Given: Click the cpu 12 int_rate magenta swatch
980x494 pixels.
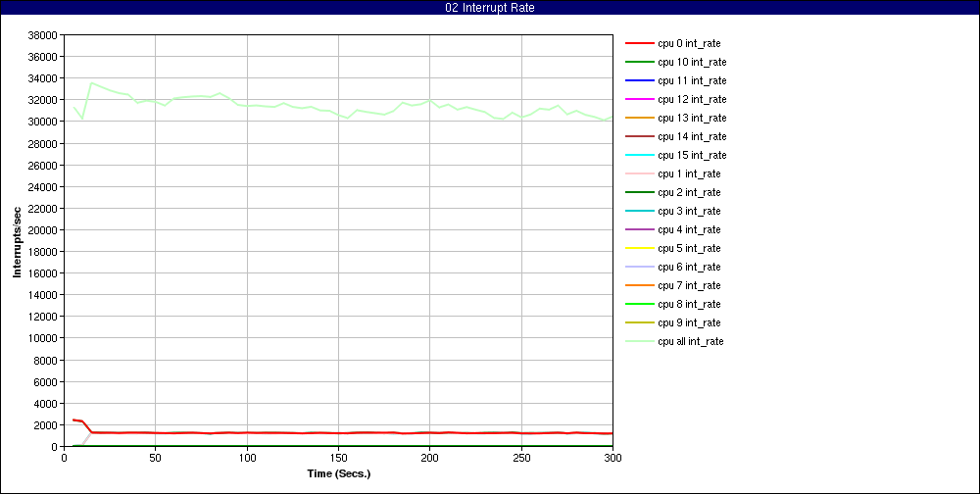Looking at the screenshot, I should tap(640, 99).
